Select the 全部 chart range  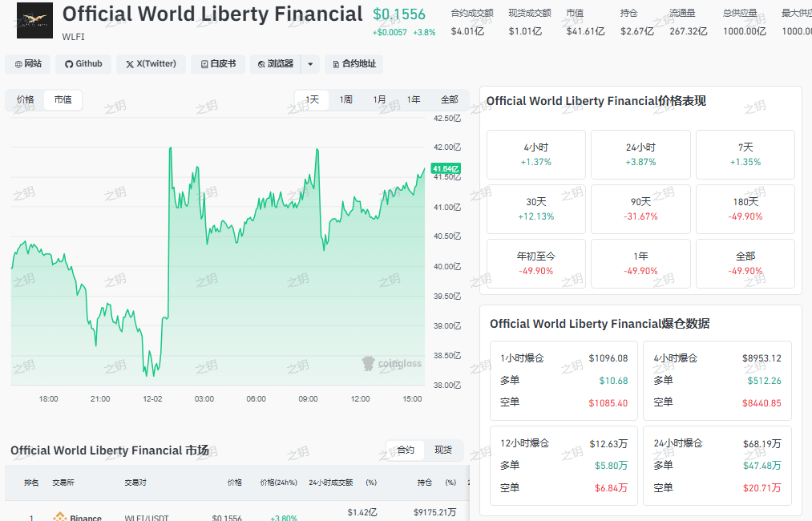[x=449, y=100]
